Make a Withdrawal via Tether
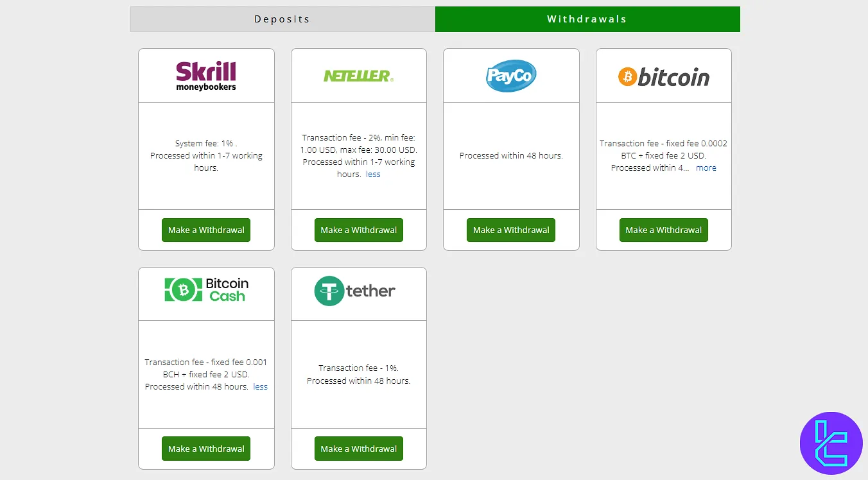The image size is (868, 480). 358,449
